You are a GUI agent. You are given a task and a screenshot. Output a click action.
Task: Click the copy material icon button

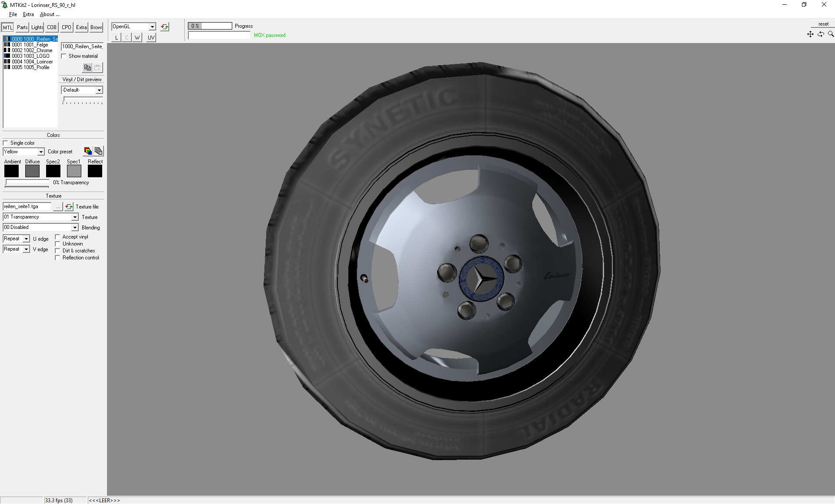(x=87, y=67)
